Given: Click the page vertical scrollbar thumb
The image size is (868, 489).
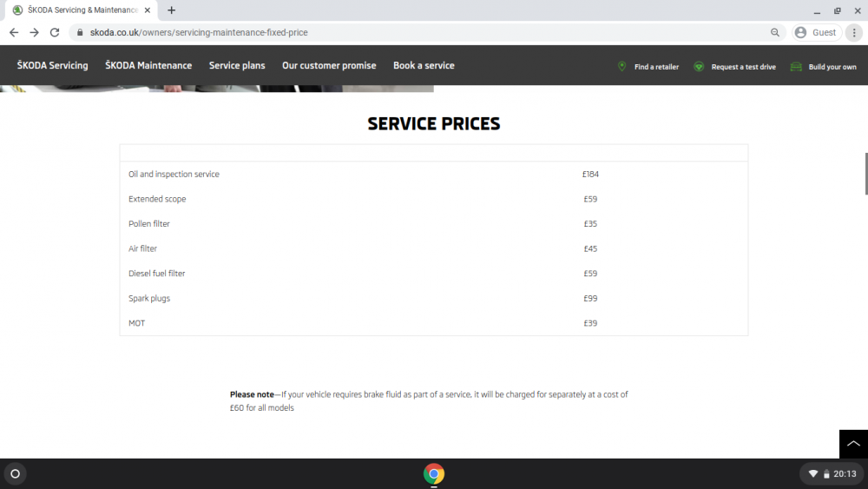Looking at the screenshot, I should click(x=865, y=174).
